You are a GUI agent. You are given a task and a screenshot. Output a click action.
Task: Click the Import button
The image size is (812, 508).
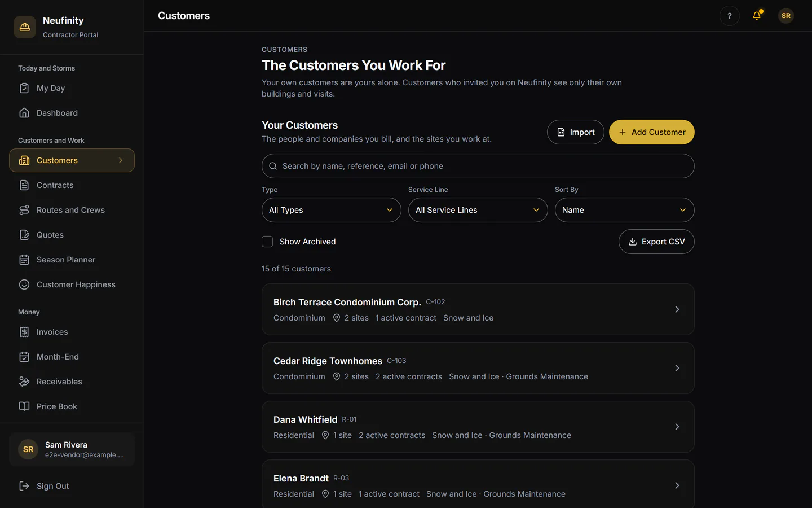pos(576,132)
